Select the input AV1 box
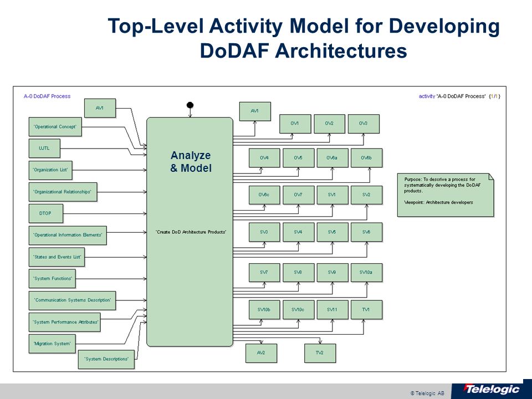The width and height of the screenshot is (532, 399). tap(100, 108)
